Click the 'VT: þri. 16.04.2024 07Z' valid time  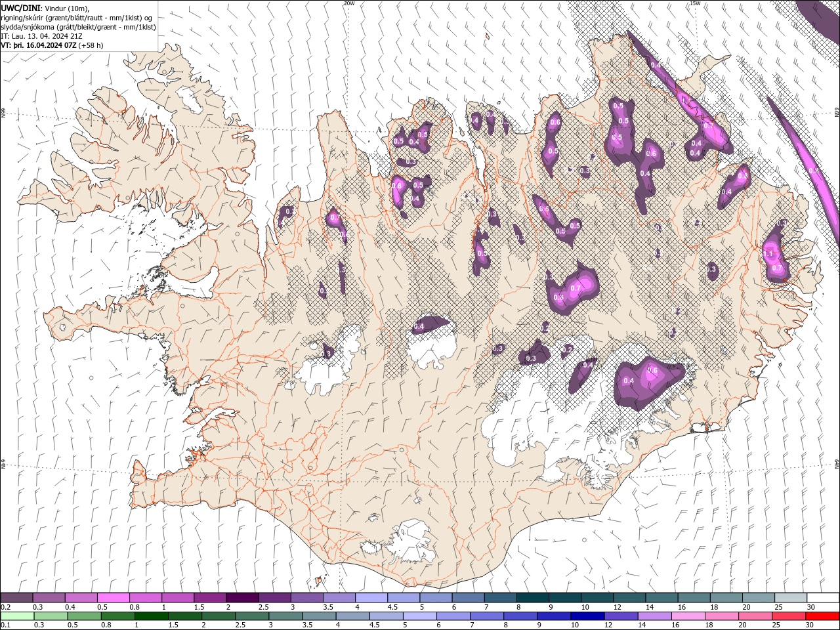point(39,45)
